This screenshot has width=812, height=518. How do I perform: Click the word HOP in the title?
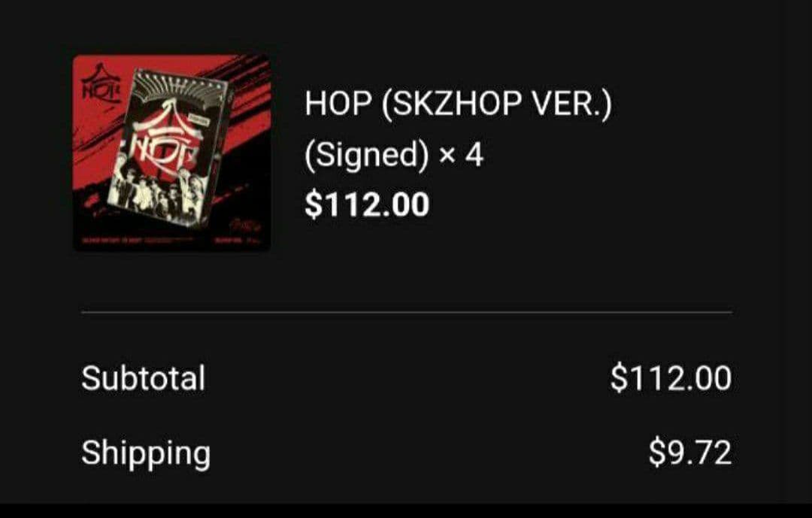[x=338, y=103]
